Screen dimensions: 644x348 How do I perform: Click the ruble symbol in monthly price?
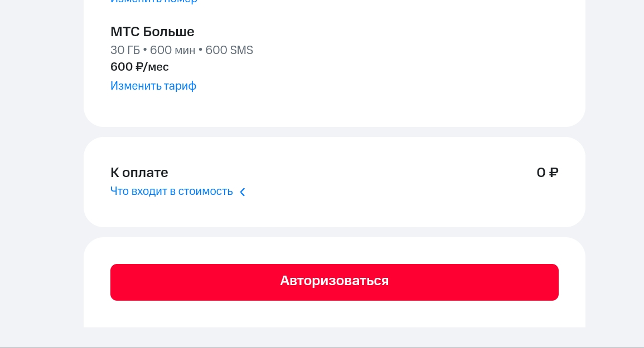[x=139, y=66]
